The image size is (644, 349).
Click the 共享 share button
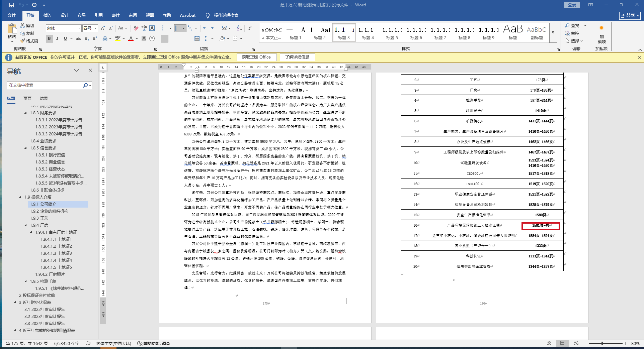point(630,15)
